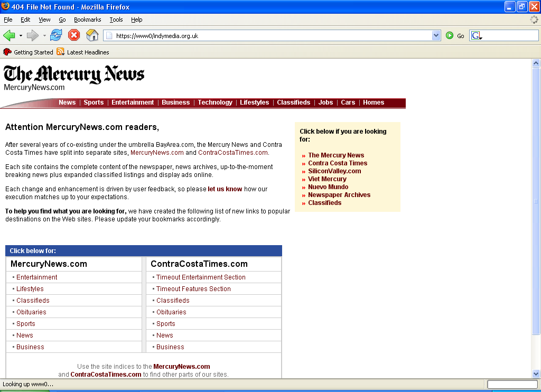The width and height of the screenshot is (541, 392).
Task: Follow the SiliconValley.com link
Action: (x=334, y=171)
